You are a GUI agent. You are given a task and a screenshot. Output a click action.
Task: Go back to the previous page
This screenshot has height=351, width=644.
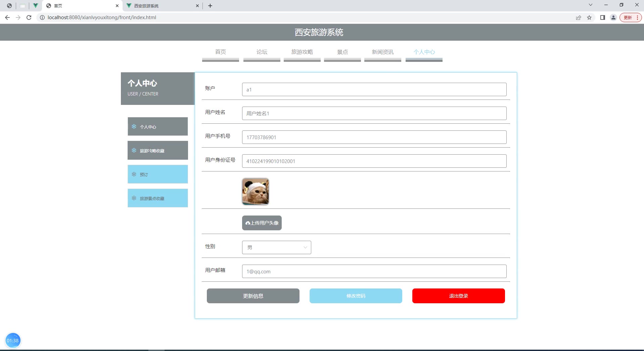(7, 17)
